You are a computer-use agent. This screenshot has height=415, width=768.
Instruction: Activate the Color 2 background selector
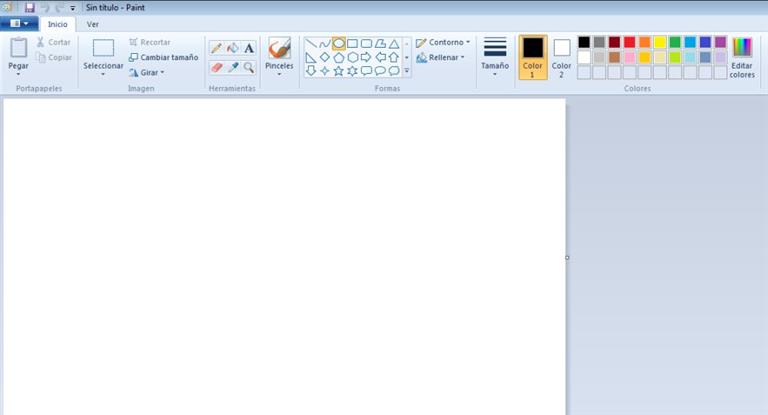pyautogui.click(x=561, y=57)
